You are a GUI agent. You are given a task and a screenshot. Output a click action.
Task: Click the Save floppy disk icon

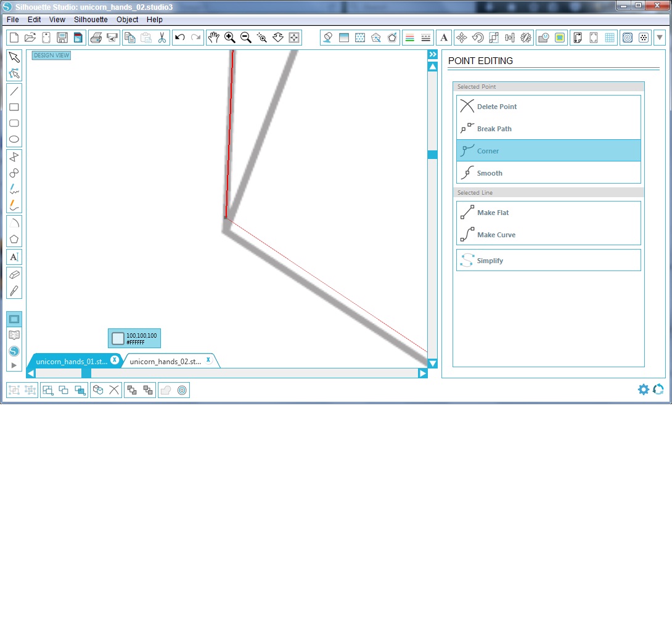tap(62, 38)
